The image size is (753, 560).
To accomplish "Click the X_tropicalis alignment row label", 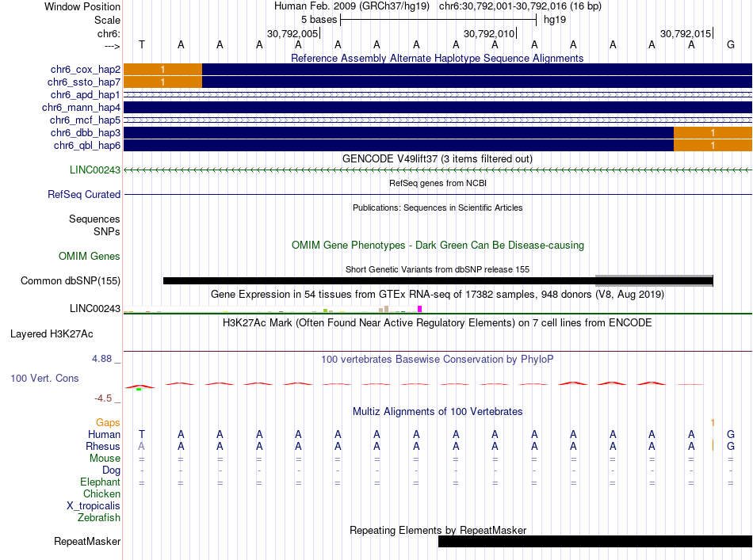I will point(94,506).
